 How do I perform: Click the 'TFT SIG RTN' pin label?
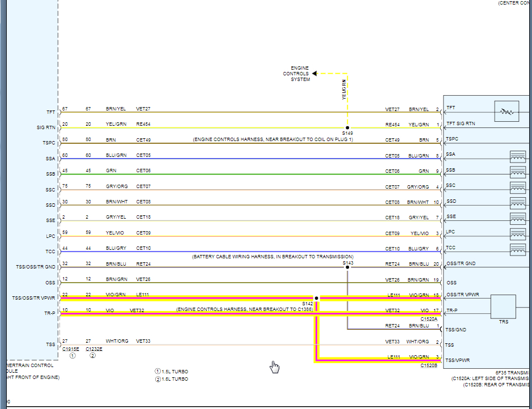pos(461,123)
